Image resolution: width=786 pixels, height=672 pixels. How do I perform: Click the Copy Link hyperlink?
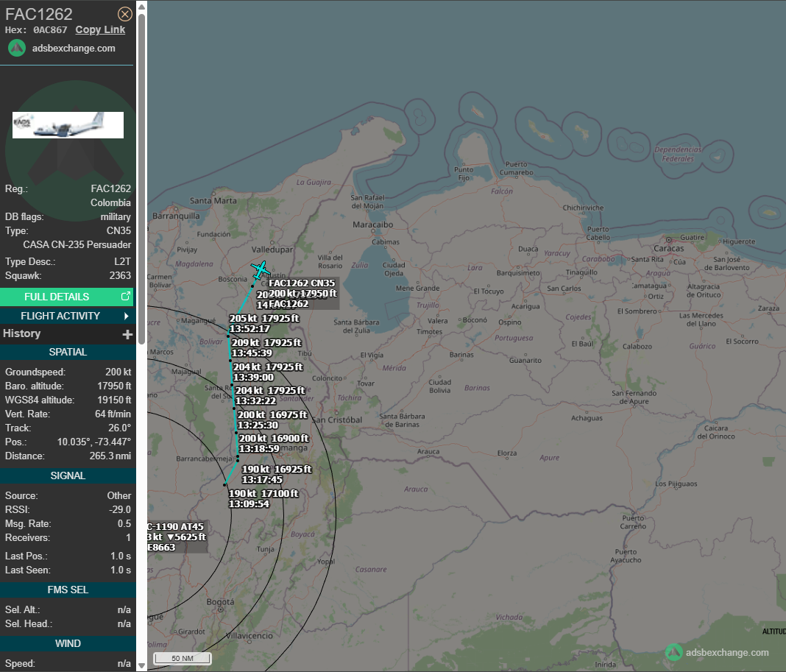pos(100,29)
